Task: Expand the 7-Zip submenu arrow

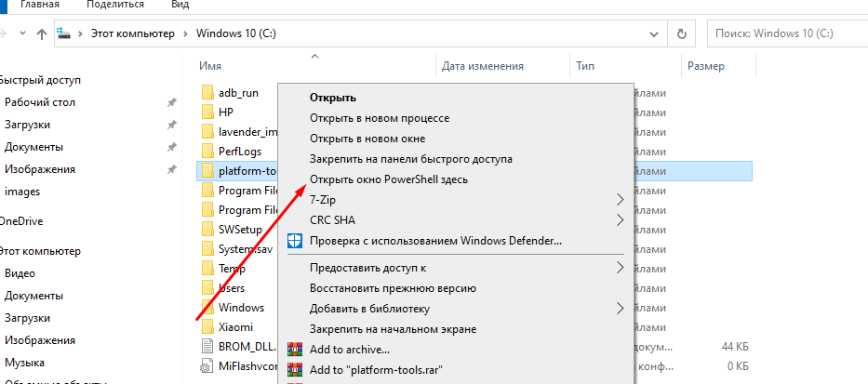Action: point(620,200)
